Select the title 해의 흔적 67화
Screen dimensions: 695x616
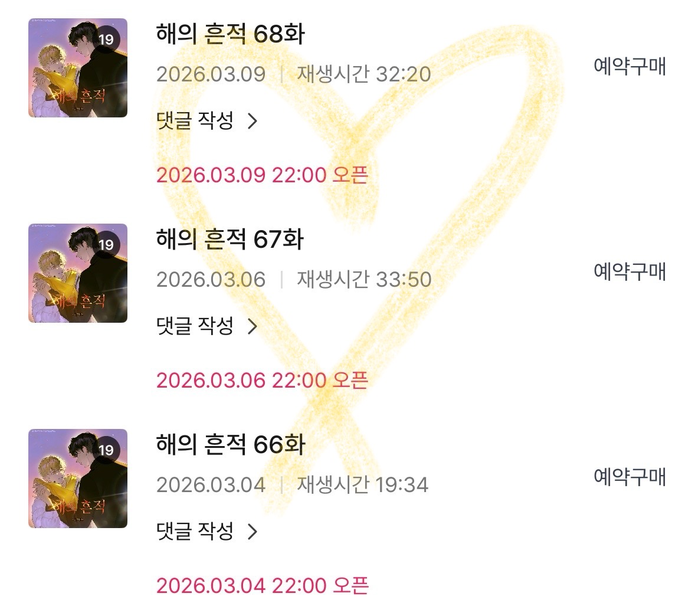click(x=230, y=240)
